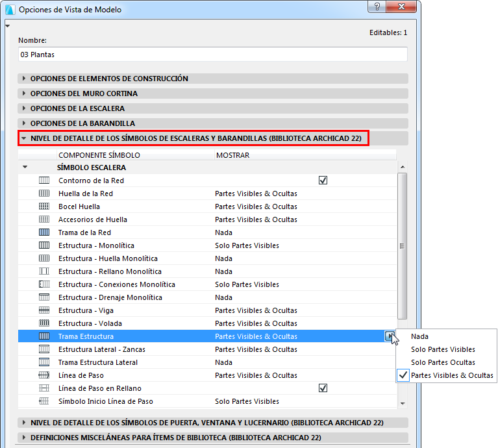Click Estructura - Drenaje Monolítica Nada value
This screenshot has width=498, height=448.
pyautogui.click(x=223, y=297)
